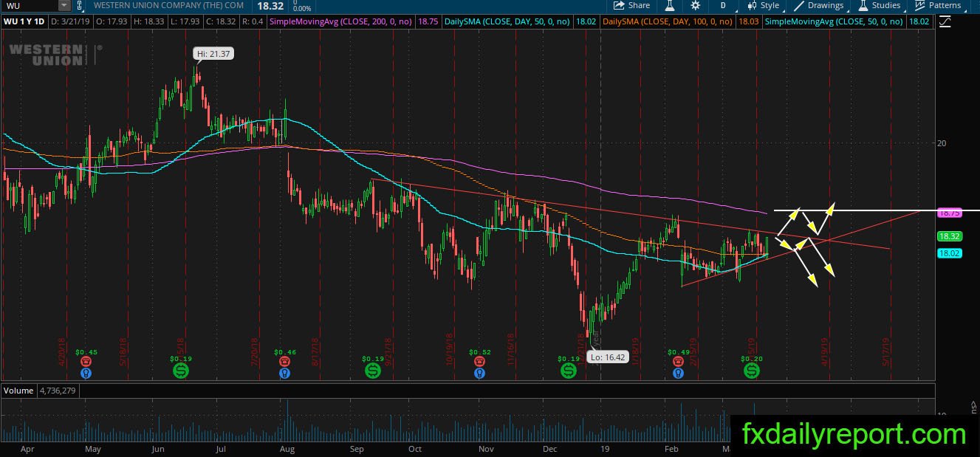This screenshot has width=980, height=457.
Task: Click the lightbulb icon under $0.45 earnings
Action: tap(86, 374)
